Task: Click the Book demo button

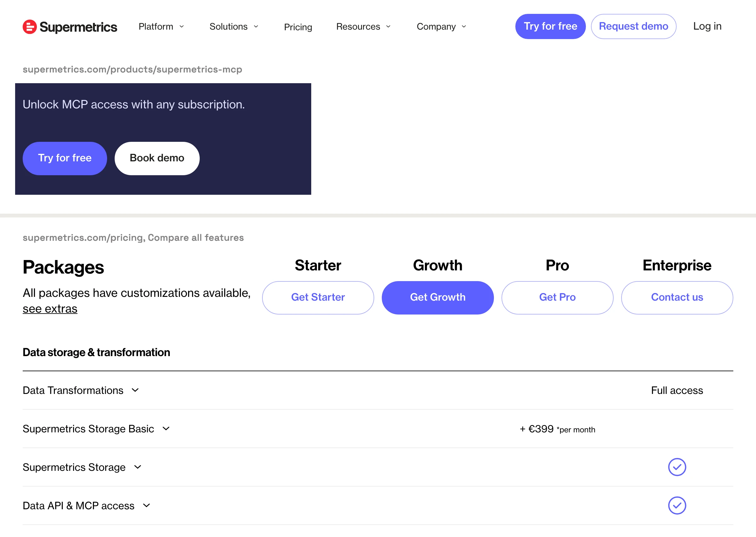Action: click(x=157, y=159)
